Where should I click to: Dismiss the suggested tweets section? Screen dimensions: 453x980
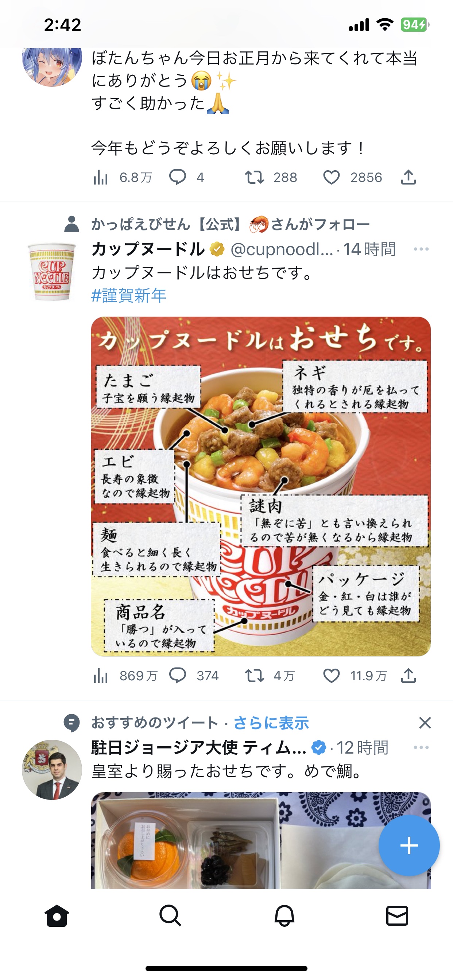pyautogui.click(x=425, y=723)
